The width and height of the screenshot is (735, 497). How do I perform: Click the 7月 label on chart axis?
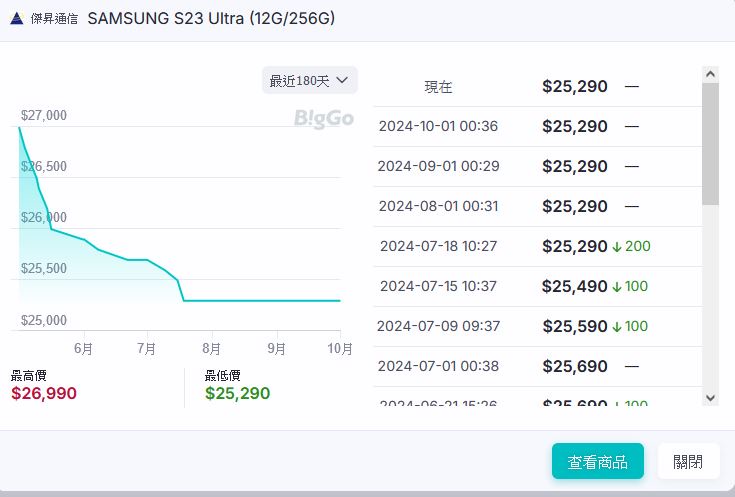click(147, 349)
